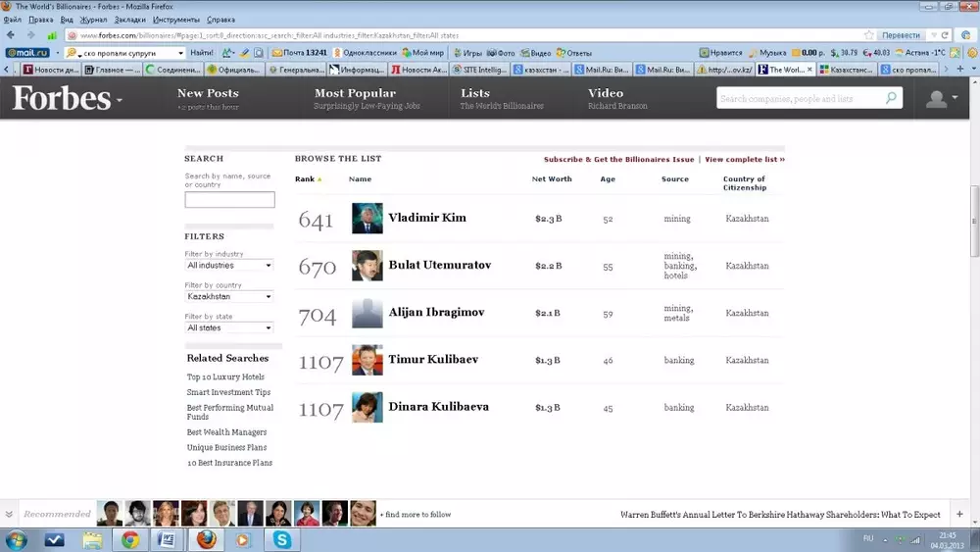980x552 pixels.
Task: Click the browser back arrow button
Action: [12, 35]
